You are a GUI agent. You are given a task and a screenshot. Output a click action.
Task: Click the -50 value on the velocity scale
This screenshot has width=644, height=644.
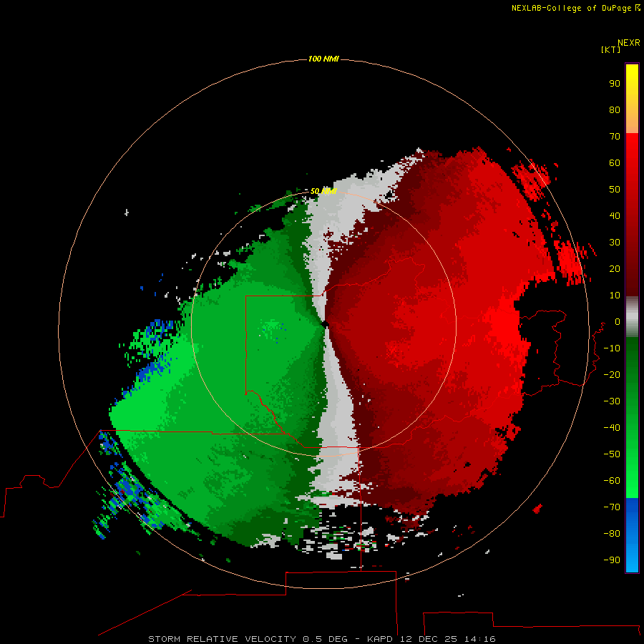point(612,454)
